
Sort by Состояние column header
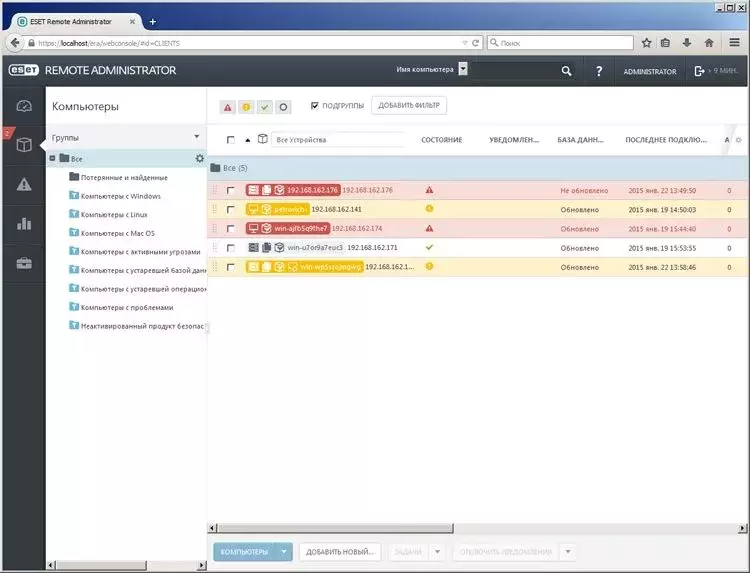click(441, 140)
